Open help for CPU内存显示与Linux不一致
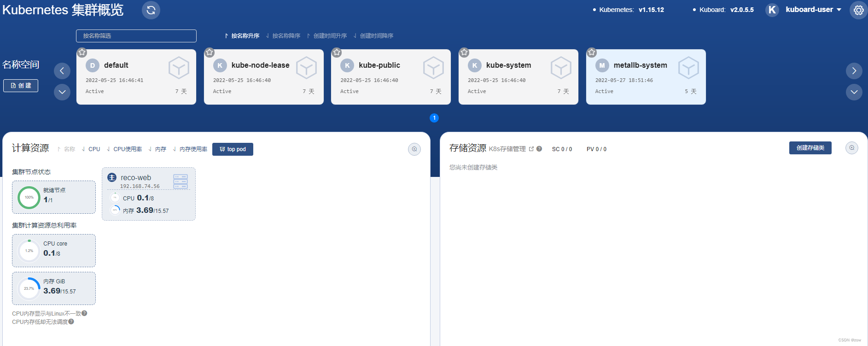The height and width of the screenshot is (346, 868). tap(84, 313)
